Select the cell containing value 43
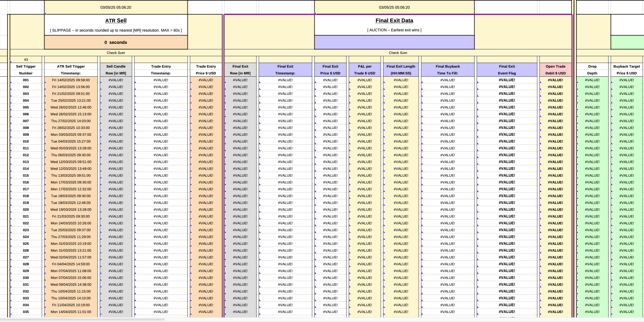Screen dimensions: 644x322 tap(26, 59)
